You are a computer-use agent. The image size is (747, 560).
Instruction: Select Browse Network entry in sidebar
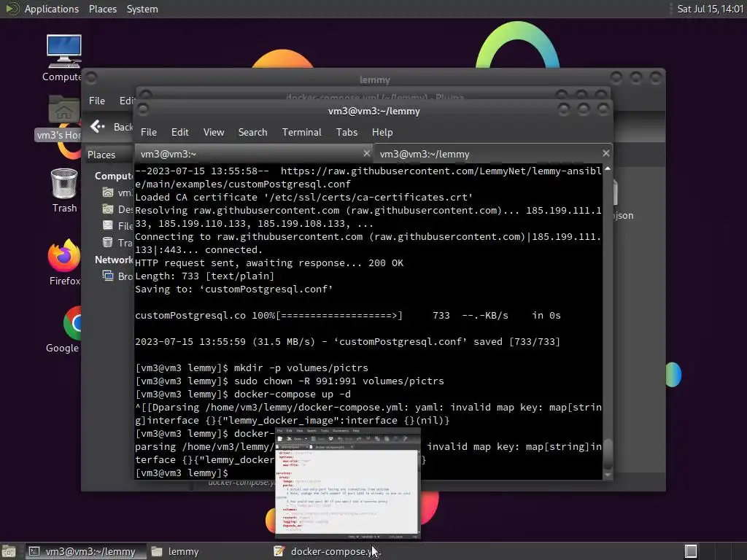click(117, 276)
